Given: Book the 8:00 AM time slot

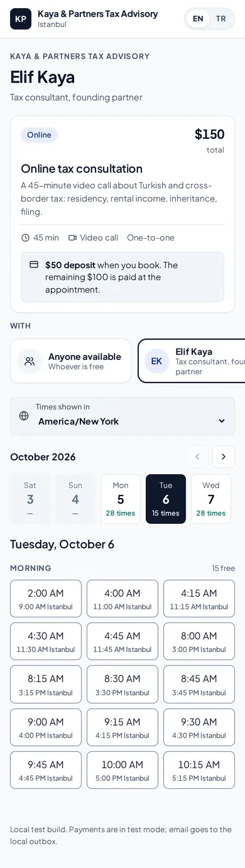Looking at the screenshot, I should [x=199, y=641].
